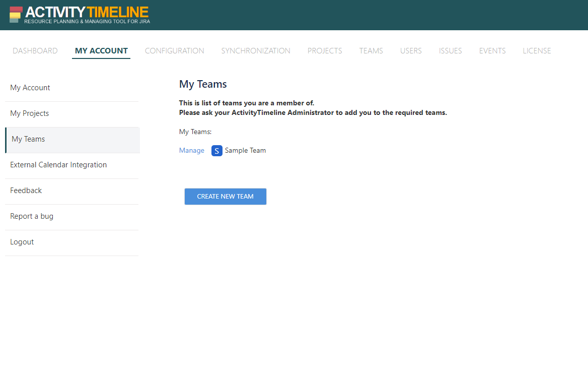The image size is (588, 376).
Task: Go to the Configuration tab
Action: (174, 51)
